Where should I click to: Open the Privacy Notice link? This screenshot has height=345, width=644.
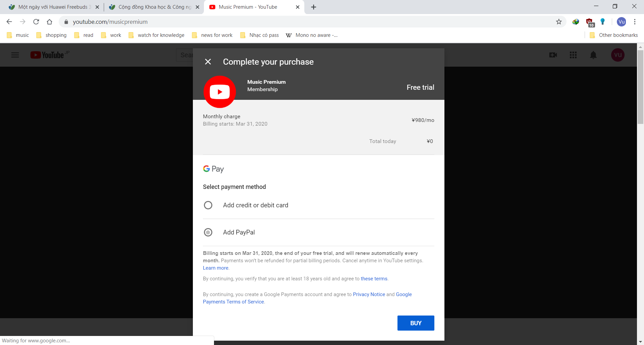[369, 294]
